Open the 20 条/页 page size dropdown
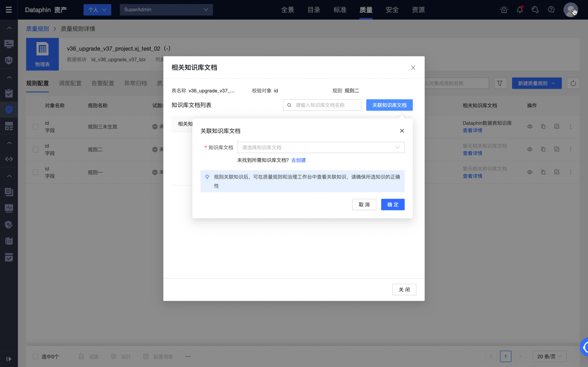The width and height of the screenshot is (588, 367). [549, 356]
